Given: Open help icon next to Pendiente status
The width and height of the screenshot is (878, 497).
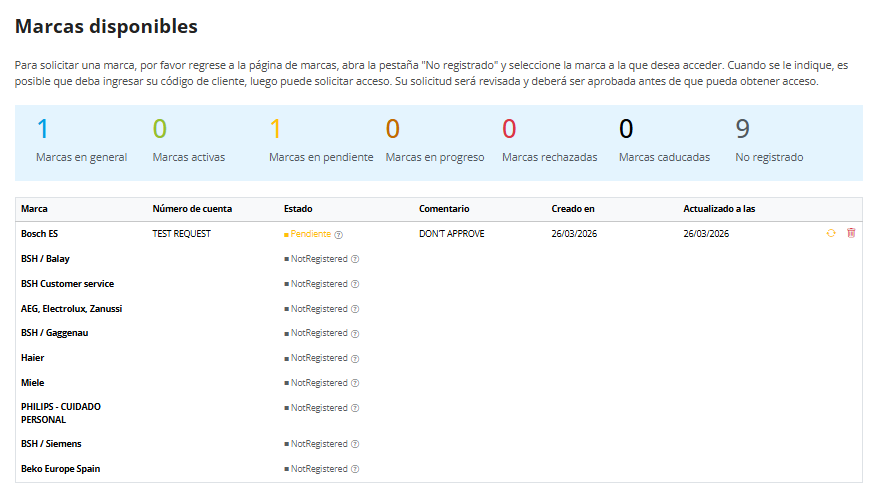Looking at the screenshot, I should tap(339, 235).
